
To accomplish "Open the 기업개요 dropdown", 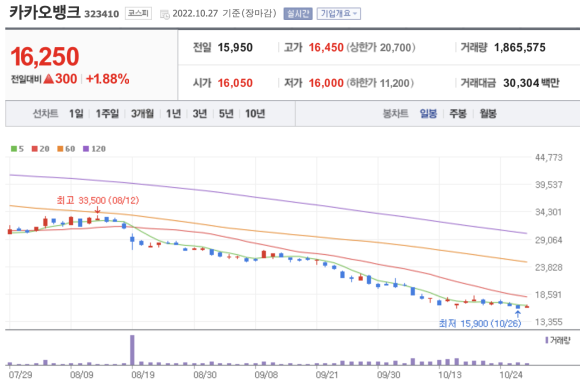I will pos(338,14).
